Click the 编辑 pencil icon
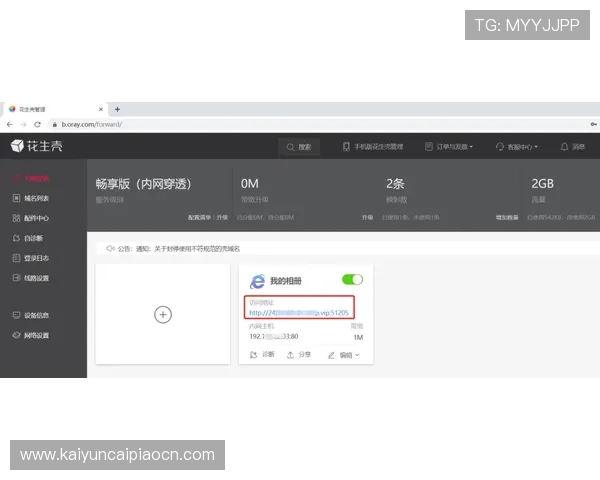 tap(331, 356)
